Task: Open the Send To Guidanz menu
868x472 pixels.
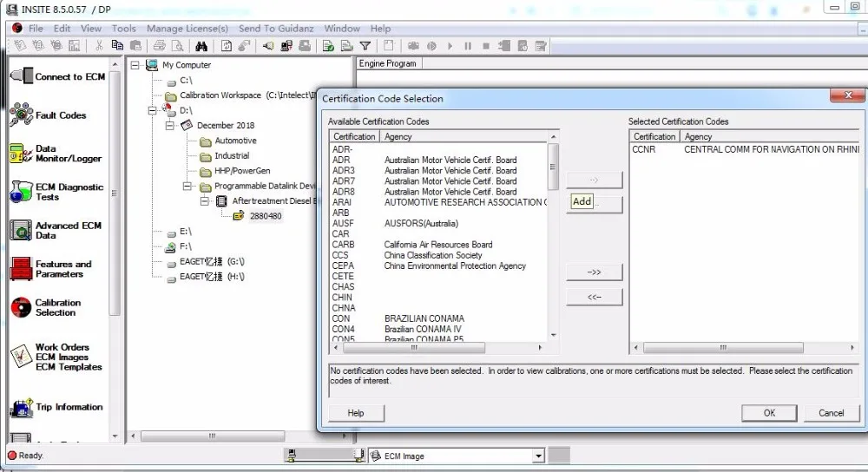Action: click(x=276, y=29)
